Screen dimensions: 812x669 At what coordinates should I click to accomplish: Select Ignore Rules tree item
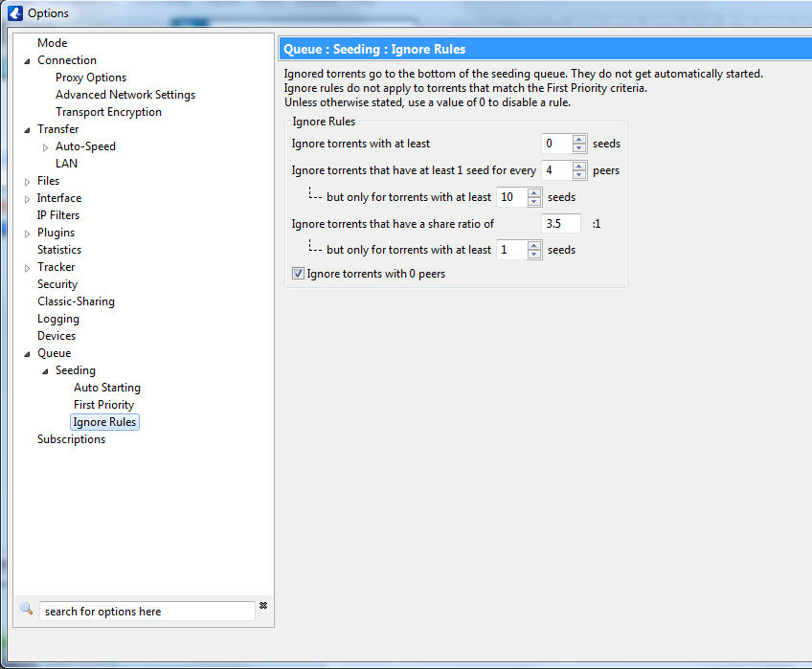pyautogui.click(x=104, y=422)
